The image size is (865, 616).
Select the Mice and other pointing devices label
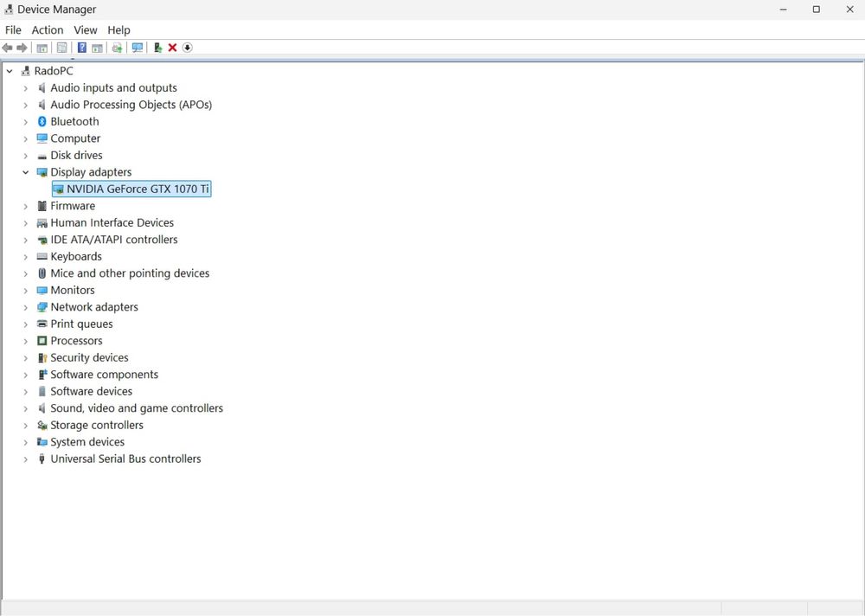[x=131, y=273]
